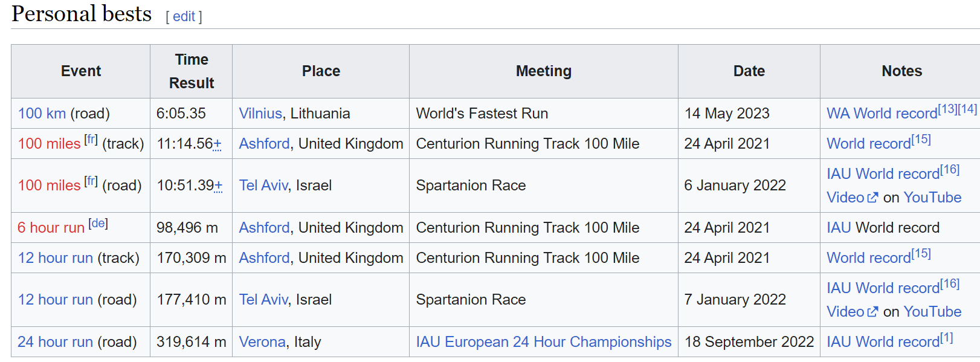980x362 pixels.
Task: Open the 100 km article link
Action: (x=42, y=114)
